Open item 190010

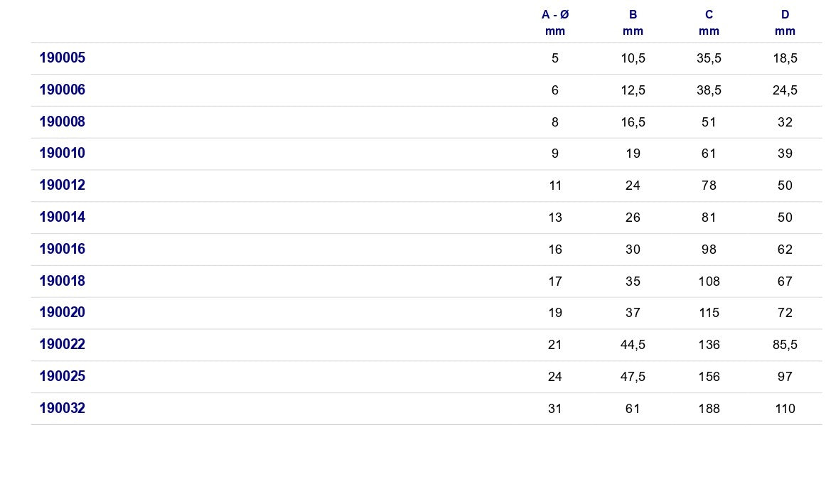[62, 154]
